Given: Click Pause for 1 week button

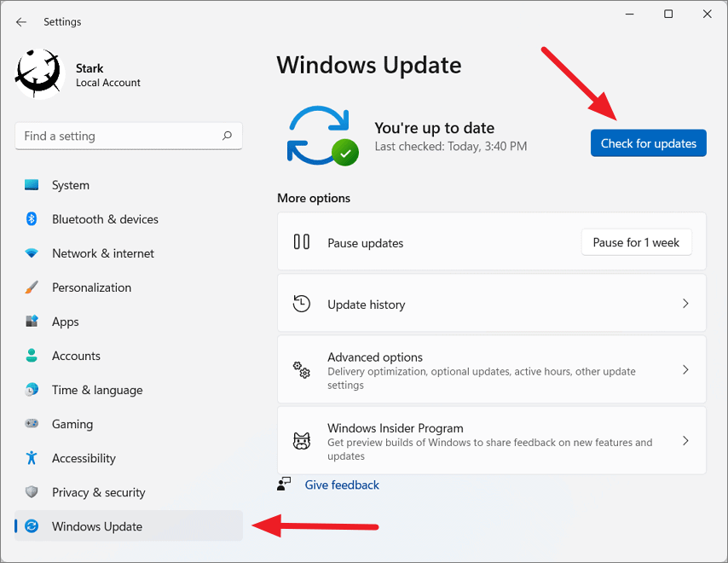Looking at the screenshot, I should click(x=636, y=242).
